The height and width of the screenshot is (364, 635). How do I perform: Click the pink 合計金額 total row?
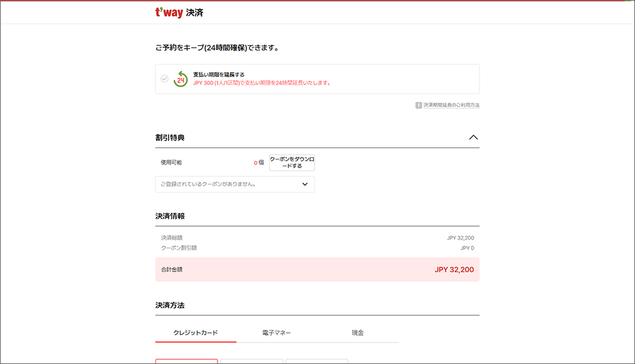(x=317, y=269)
